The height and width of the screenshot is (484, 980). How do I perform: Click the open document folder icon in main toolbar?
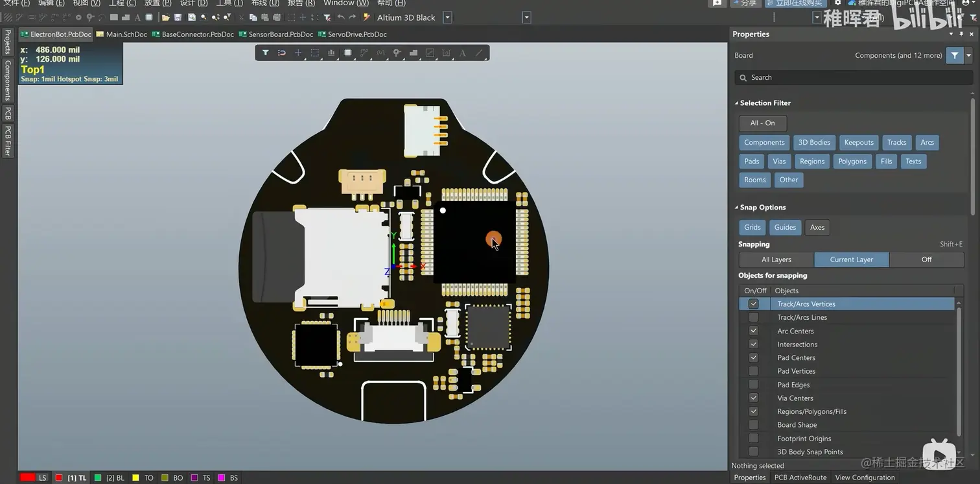point(166,18)
